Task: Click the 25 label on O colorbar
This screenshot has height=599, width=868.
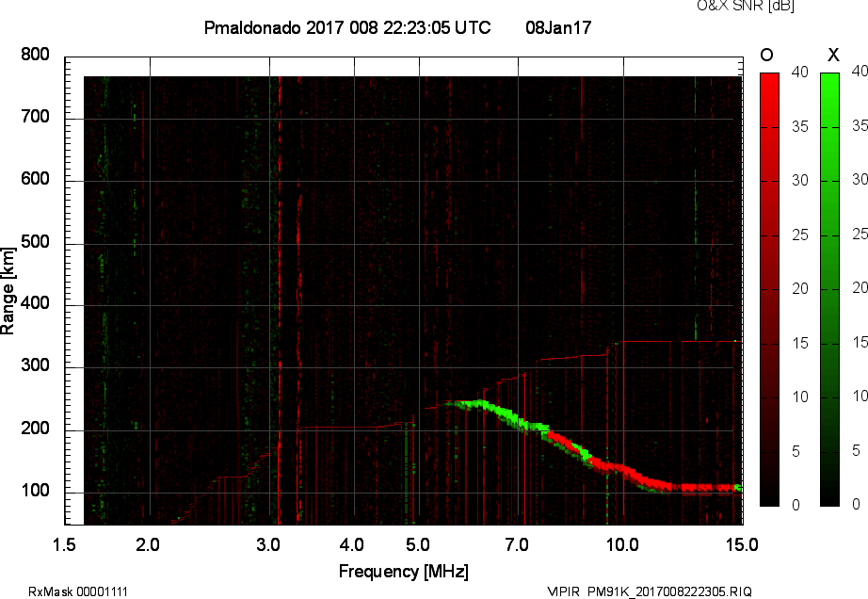Action: [799, 235]
